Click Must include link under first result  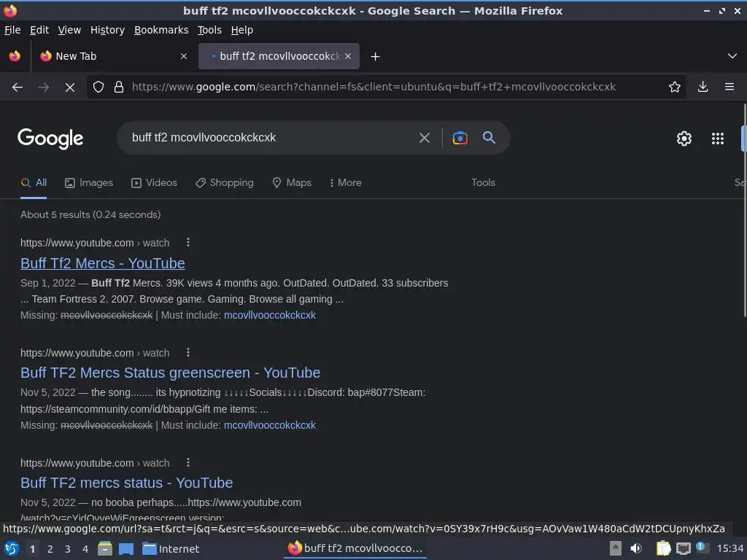pos(270,315)
